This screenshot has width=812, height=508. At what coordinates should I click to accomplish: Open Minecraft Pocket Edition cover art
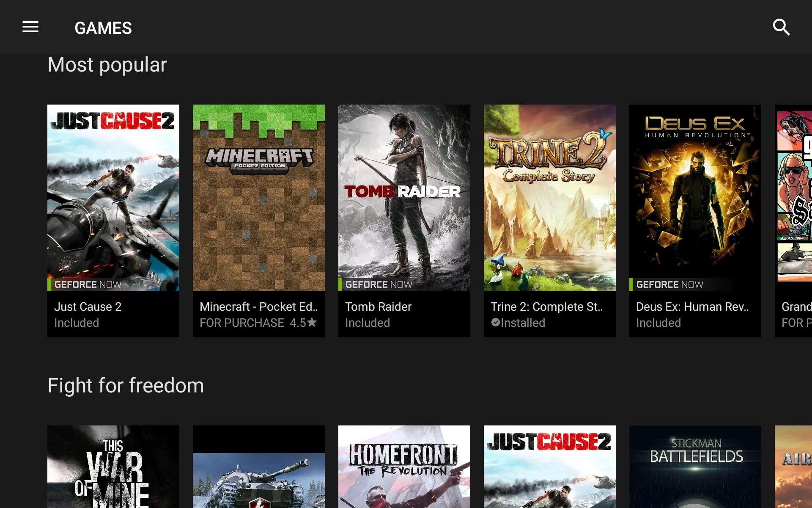259,198
